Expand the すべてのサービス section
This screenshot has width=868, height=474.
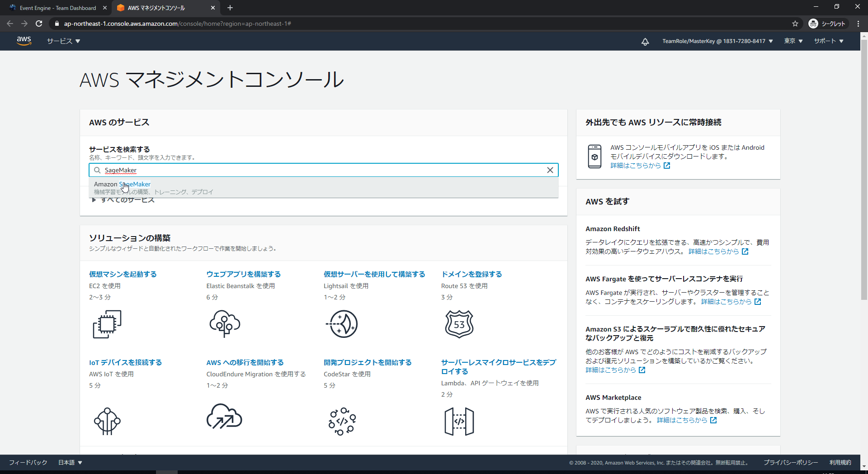click(123, 200)
